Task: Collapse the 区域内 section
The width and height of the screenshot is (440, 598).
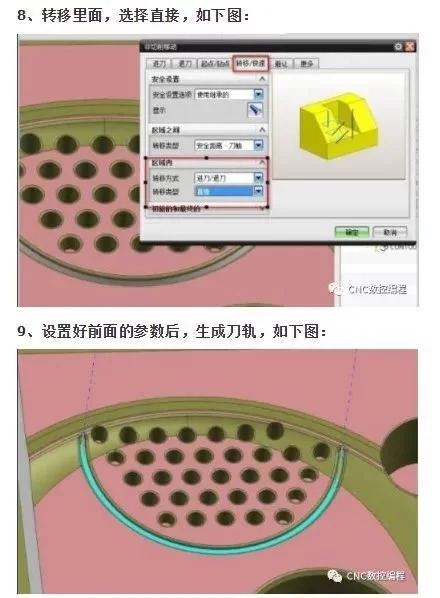Action: pyautogui.click(x=262, y=162)
